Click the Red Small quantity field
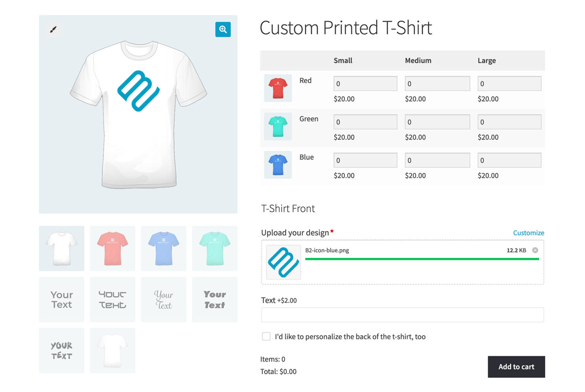585x392 pixels. (x=365, y=83)
